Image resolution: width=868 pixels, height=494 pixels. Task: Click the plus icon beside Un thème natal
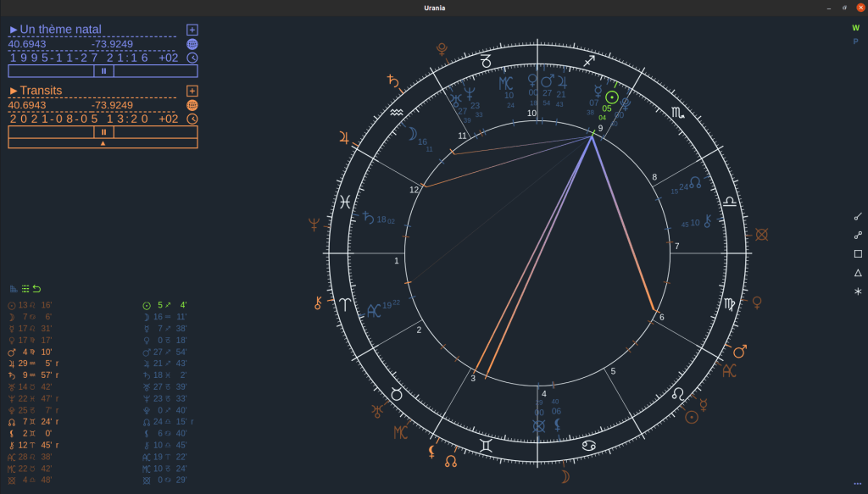[192, 30]
